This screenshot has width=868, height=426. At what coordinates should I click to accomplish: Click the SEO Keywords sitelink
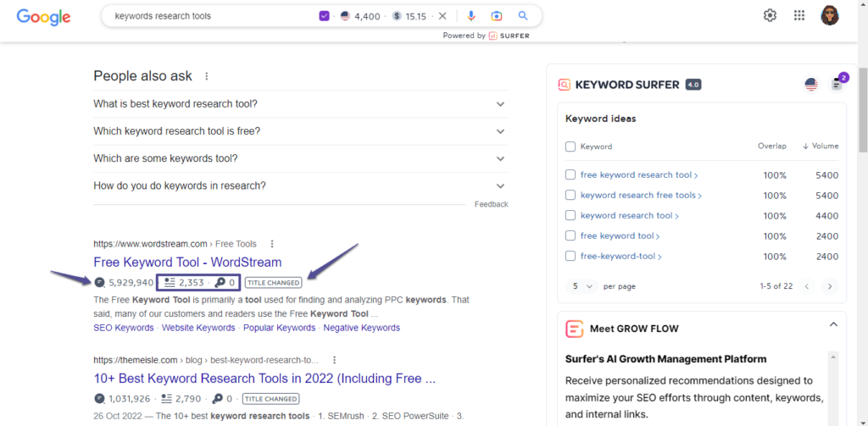124,328
